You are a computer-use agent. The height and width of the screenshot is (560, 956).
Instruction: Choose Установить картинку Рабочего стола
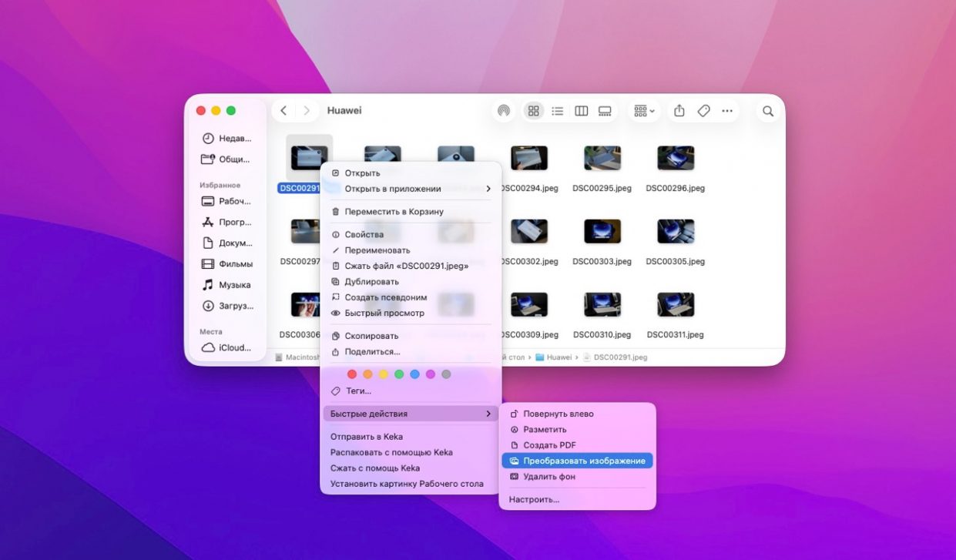pos(411,484)
